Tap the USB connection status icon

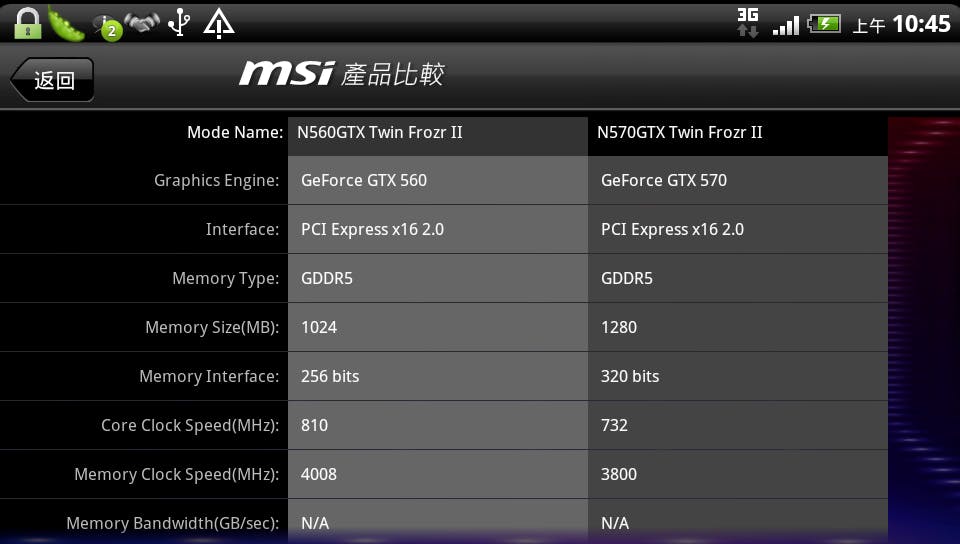(x=179, y=23)
